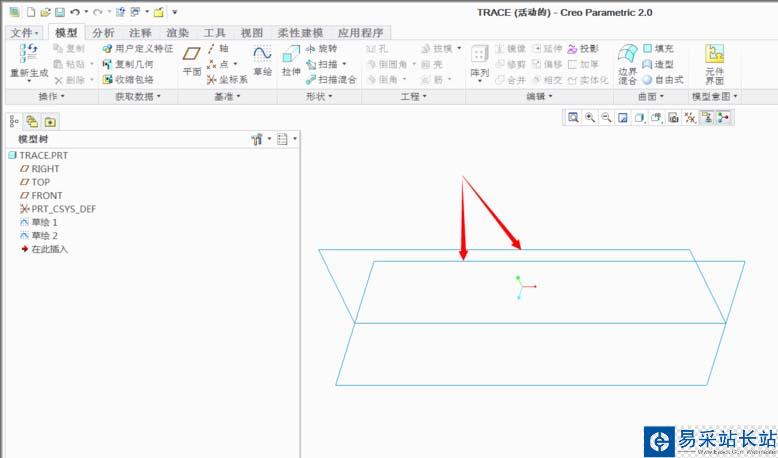778x458 pixels.
Task: Switch to the 工具 tab
Action: coord(214,33)
